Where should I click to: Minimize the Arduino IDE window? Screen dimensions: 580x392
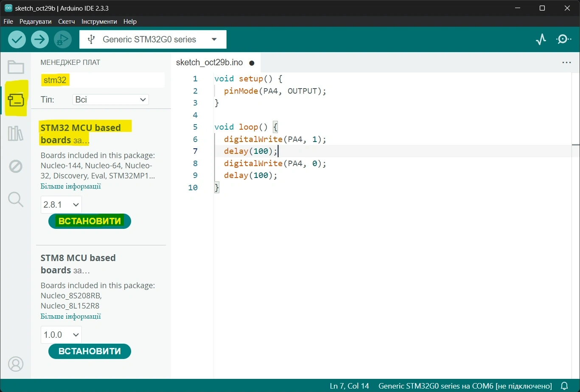tap(518, 8)
